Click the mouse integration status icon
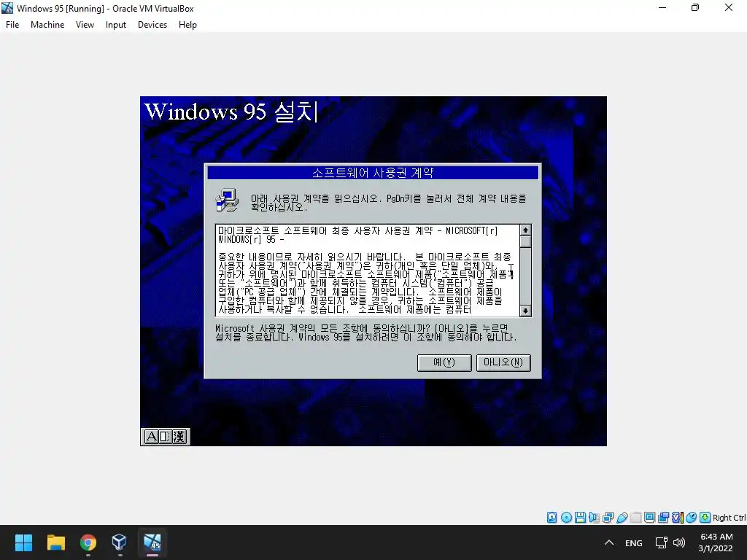 tap(692, 518)
